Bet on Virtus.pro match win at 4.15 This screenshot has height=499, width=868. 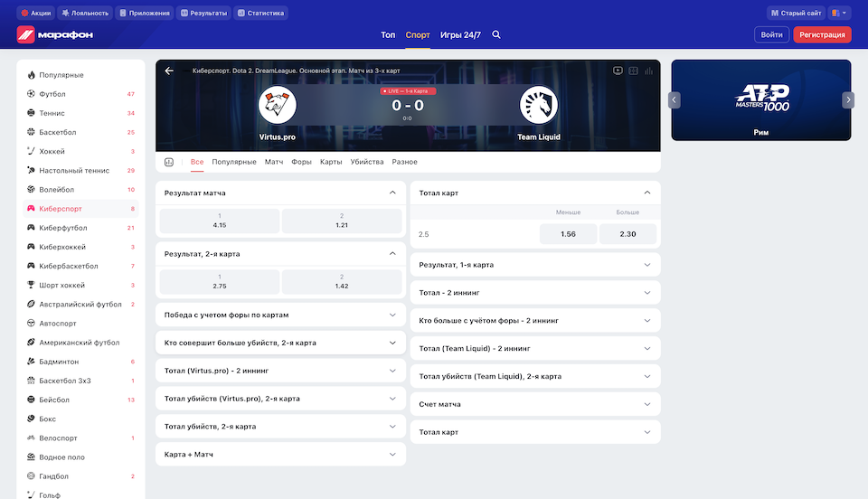pos(220,221)
